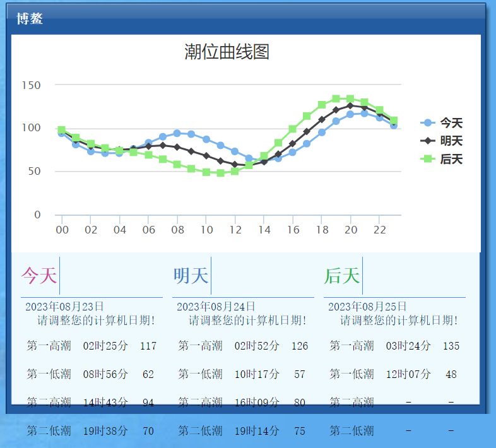Toggle the 后天 series legend item

(442, 158)
